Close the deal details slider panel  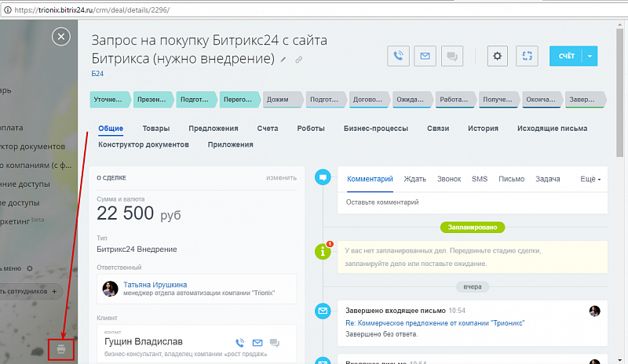[x=61, y=37]
